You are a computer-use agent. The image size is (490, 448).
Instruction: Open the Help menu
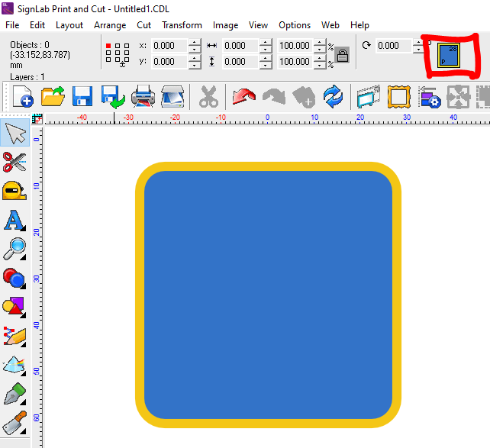pyautogui.click(x=359, y=25)
